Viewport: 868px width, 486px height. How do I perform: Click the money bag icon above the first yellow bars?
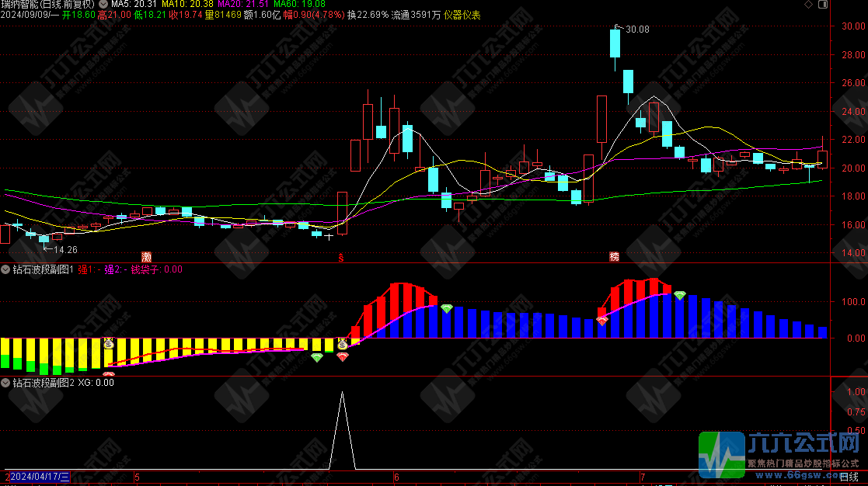tap(109, 342)
